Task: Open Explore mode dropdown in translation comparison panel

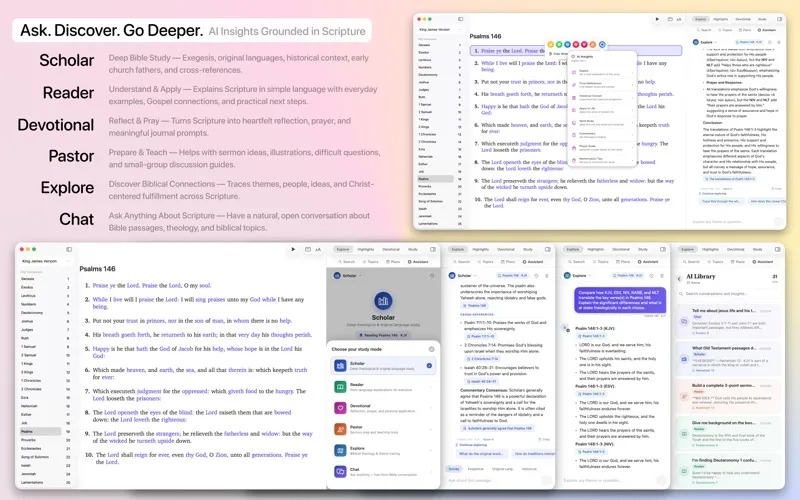Action: point(579,276)
